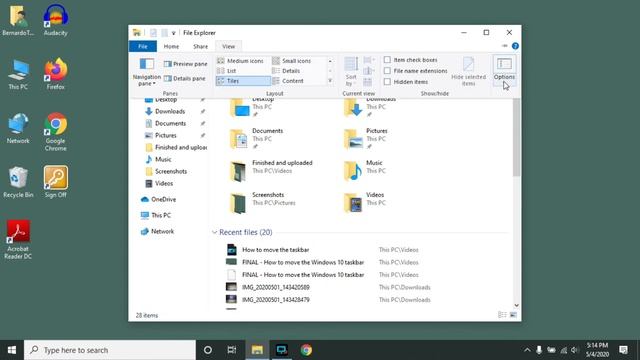640x360 pixels.
Task: Switch to the Home ribbon tab
Action: click(x=171, y=47)
